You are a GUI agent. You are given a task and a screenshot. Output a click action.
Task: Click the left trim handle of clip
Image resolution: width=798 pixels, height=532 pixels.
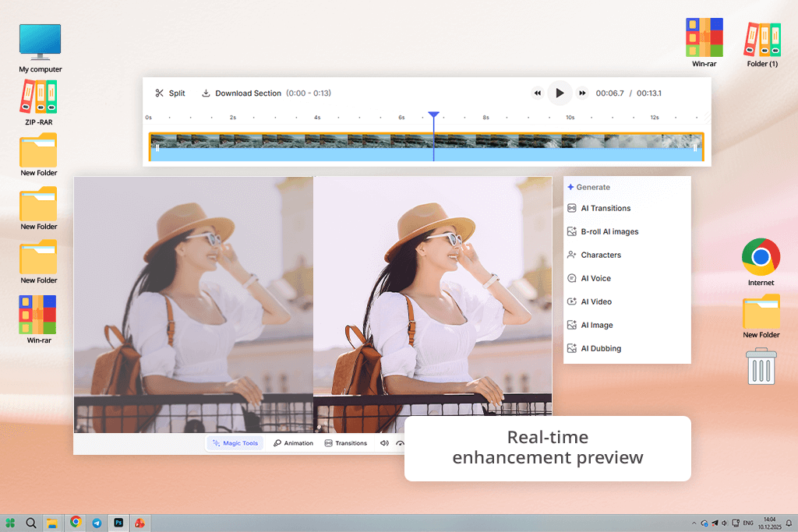(157, 148)
